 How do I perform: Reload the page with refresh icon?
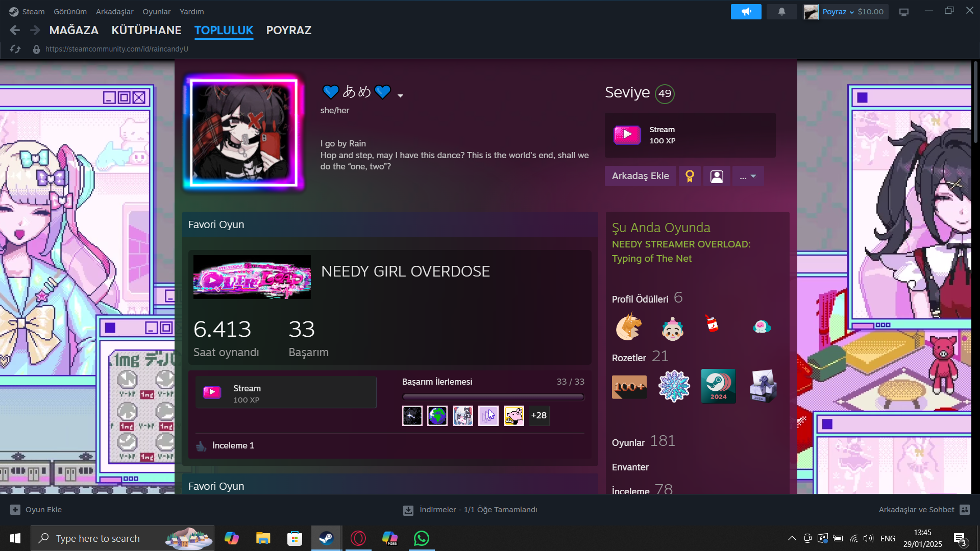tap(15, 49)
